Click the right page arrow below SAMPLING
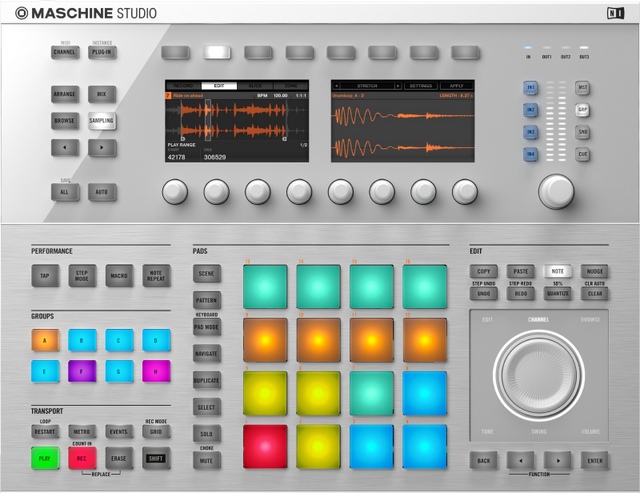The height and width of the screenshot is (493, 640). click(x=102, y=147)
